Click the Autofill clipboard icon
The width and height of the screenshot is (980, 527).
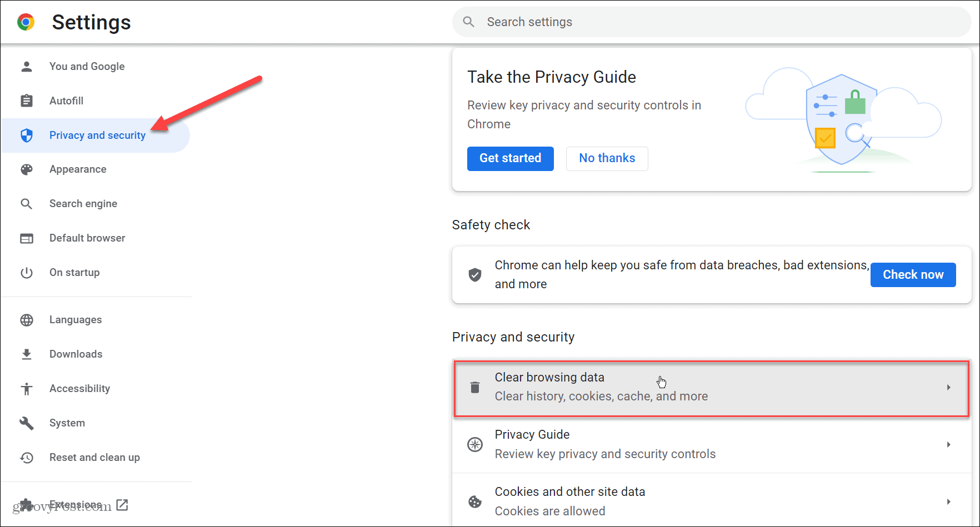coord(27,101)
